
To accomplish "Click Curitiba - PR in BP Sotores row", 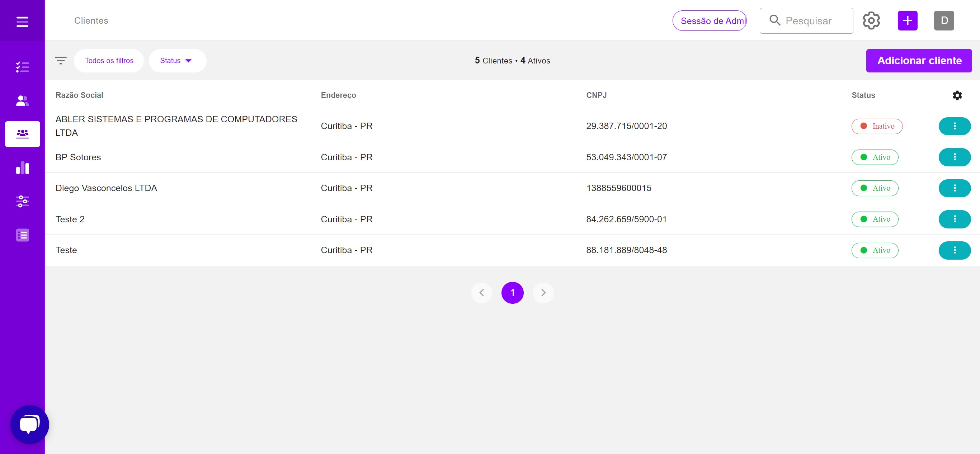I will (x=347, y=157).
